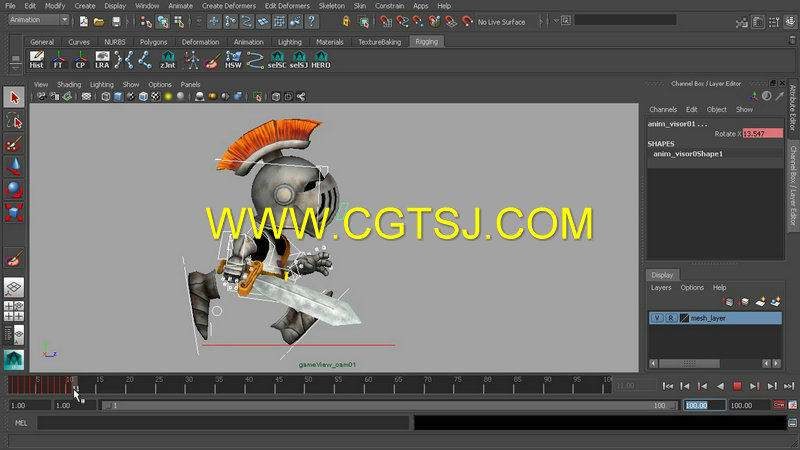Step back one frame

click(685, 386)
